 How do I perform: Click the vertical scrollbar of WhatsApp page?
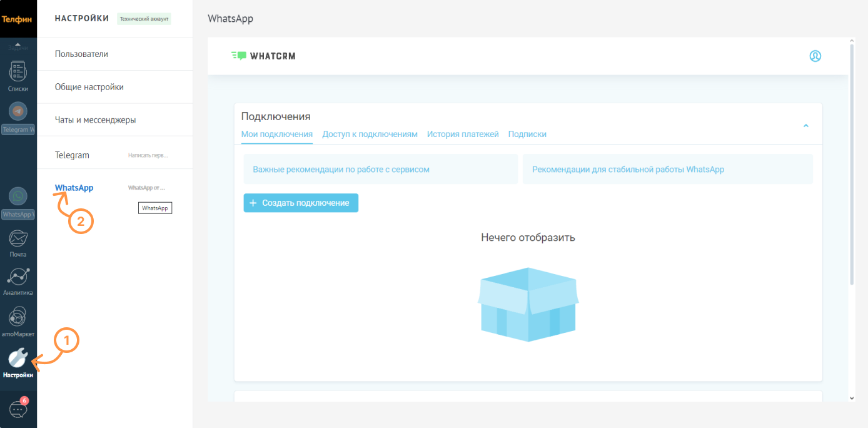(x=852, y=164)
